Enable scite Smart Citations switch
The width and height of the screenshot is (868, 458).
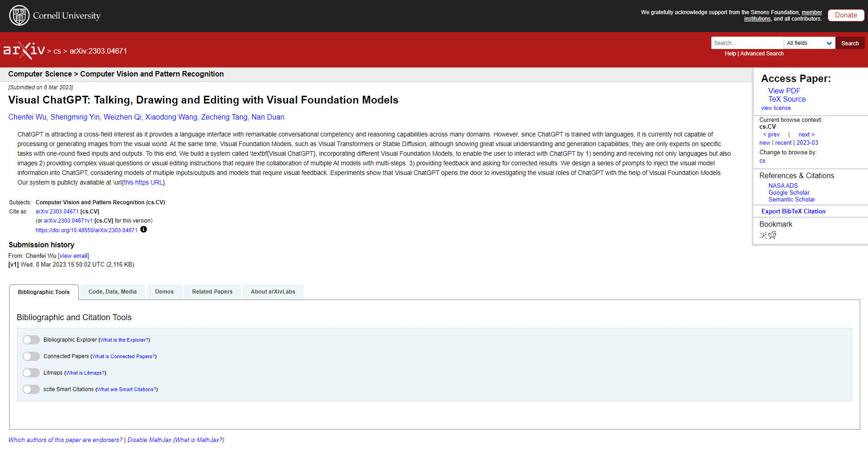click(31, 389)
